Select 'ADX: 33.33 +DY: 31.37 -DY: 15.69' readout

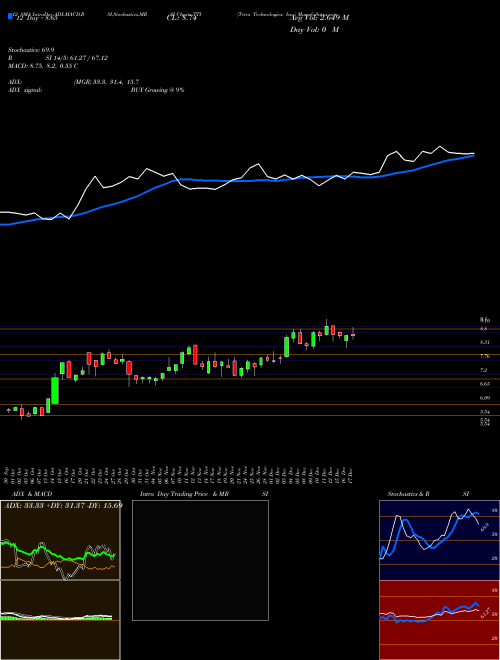(x=63, y=506)
